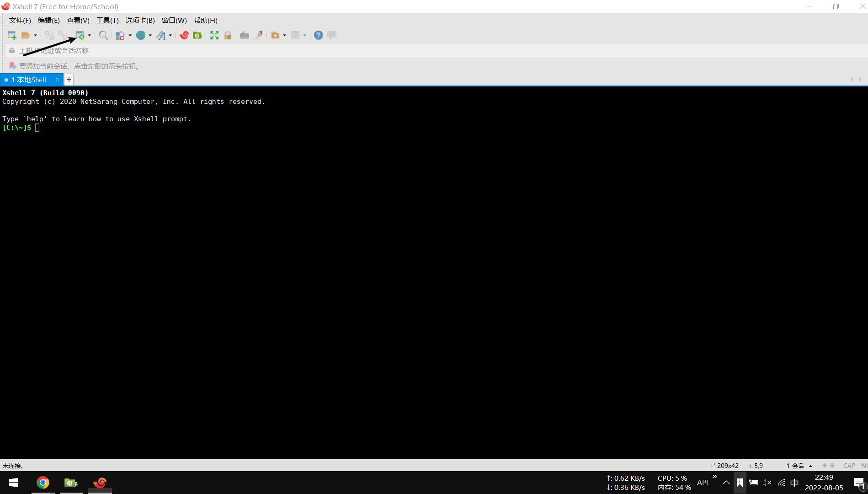Toggle full screen with green arrows icon
Viewport: 868px width, 494px height.
214,35
